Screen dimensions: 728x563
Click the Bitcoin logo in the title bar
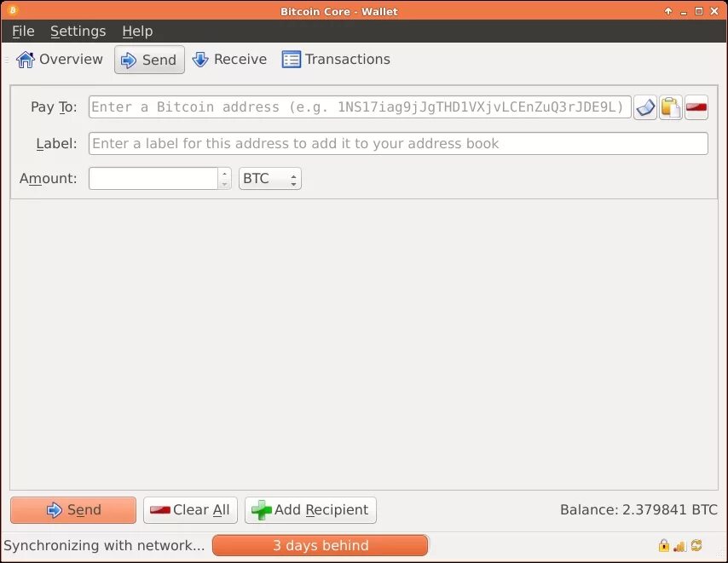tap(13, 10)
